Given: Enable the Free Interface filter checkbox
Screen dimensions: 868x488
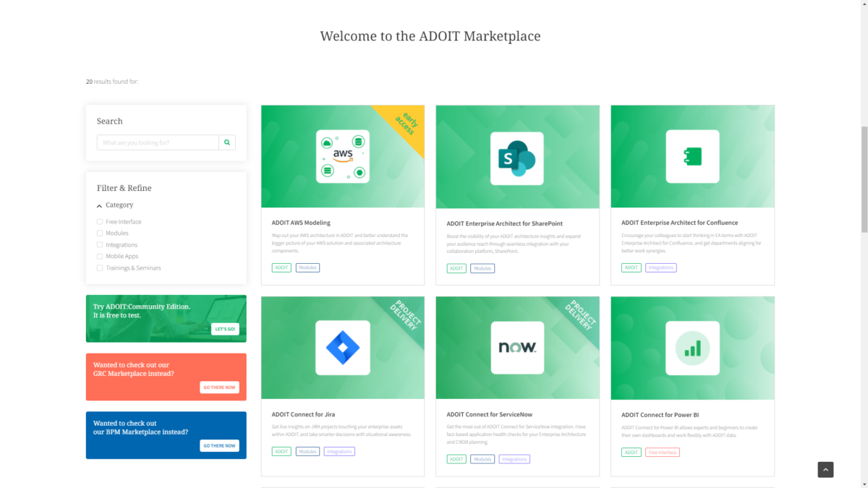Looking at the screenshot, I should pyautogui.click(x=99, y=221).
